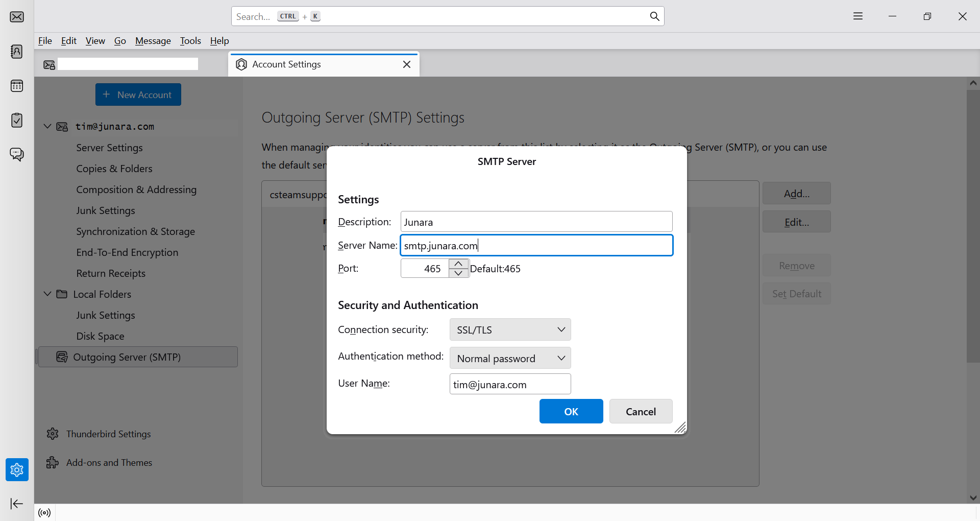Click the User Name input field

coord(510,384)
